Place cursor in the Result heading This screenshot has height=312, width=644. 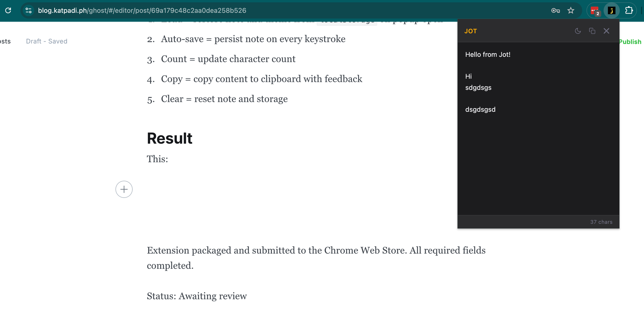pyautogui.click(x=170, y=139)
